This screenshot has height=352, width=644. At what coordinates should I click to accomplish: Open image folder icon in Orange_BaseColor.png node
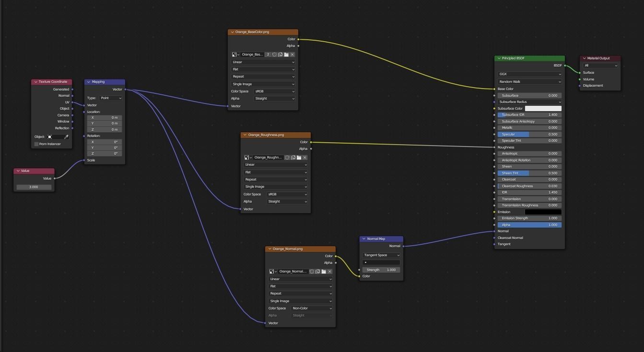(286, 55)
